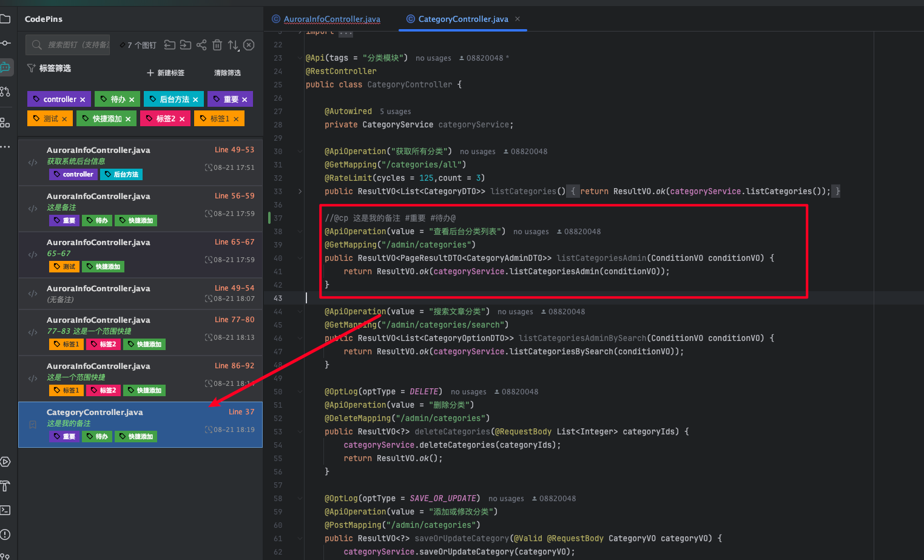This screenshot has height=560, width=924.
Task: Click the bookmark icon on CategoryController.java pin
Action: pos(33,425)
